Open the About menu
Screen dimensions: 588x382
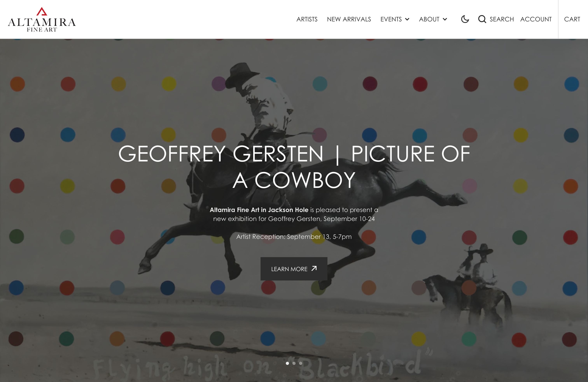(x=429, y=19)
